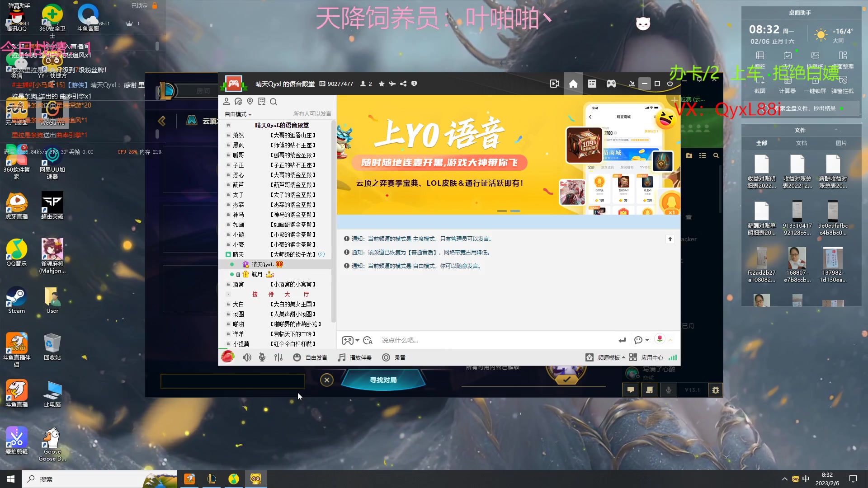Open the chat bubble panel icon
The image size is (868, 488).
click(x=238, y=101)
